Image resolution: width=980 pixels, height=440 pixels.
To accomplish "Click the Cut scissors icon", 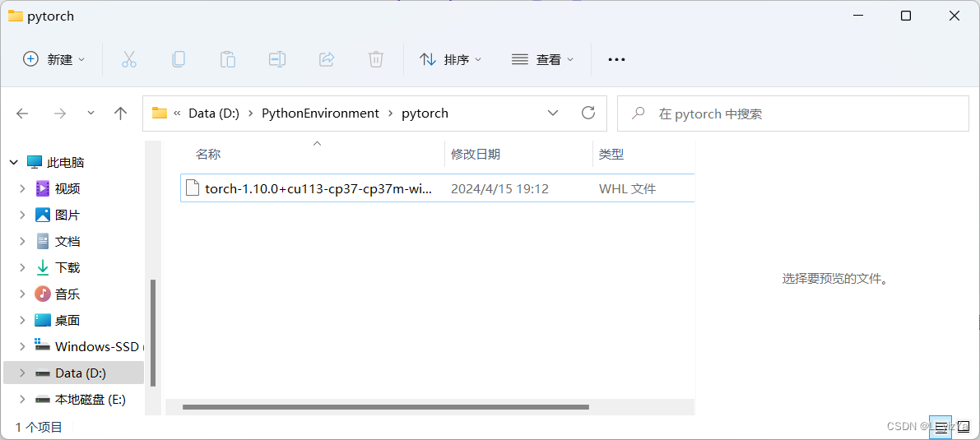I will pos(128,59).
